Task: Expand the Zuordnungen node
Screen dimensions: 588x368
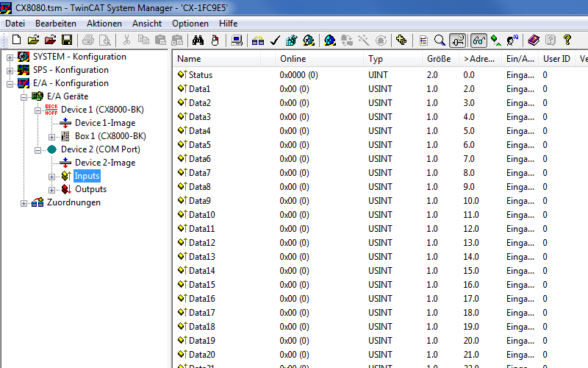Action: [24, 203]
